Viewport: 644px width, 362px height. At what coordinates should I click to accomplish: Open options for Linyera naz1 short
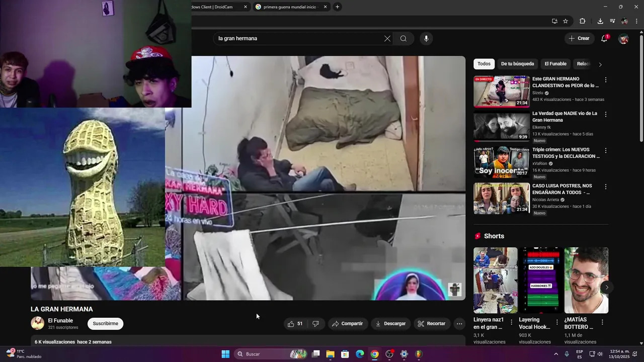pos(512,322)
